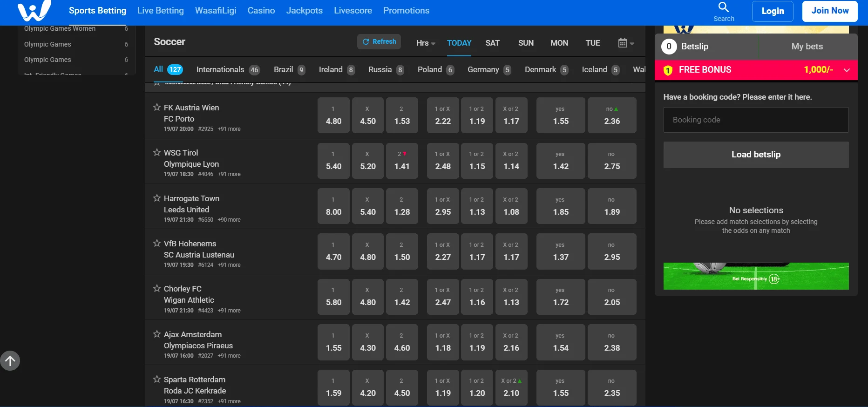Favorite the Harrogate Town match star
The height and width of the screenshot is (407, 868).
(157, 198)
